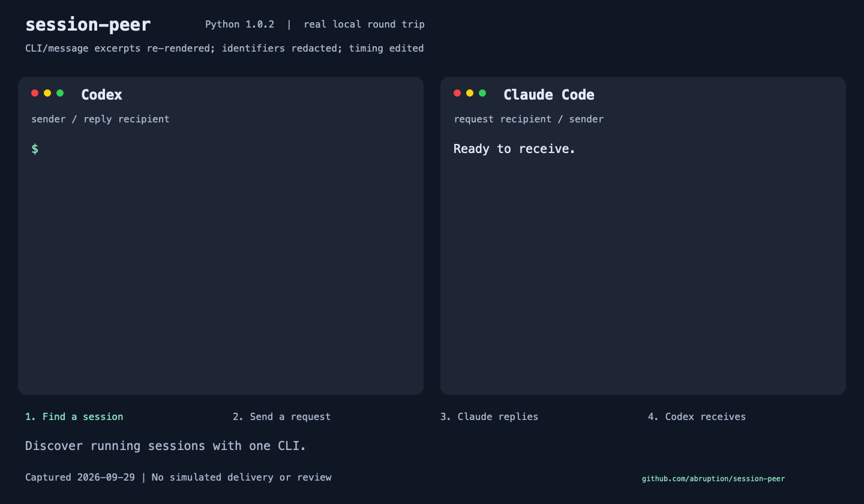
Task: Click the "Captured 2026-09-29" footer text
Action: pyautogui.click(x=80, y=478)
